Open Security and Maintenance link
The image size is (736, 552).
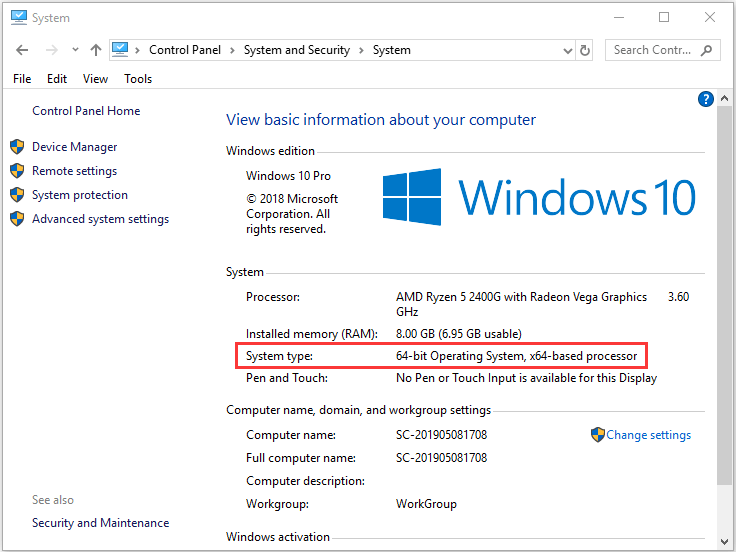pos(100,523)
